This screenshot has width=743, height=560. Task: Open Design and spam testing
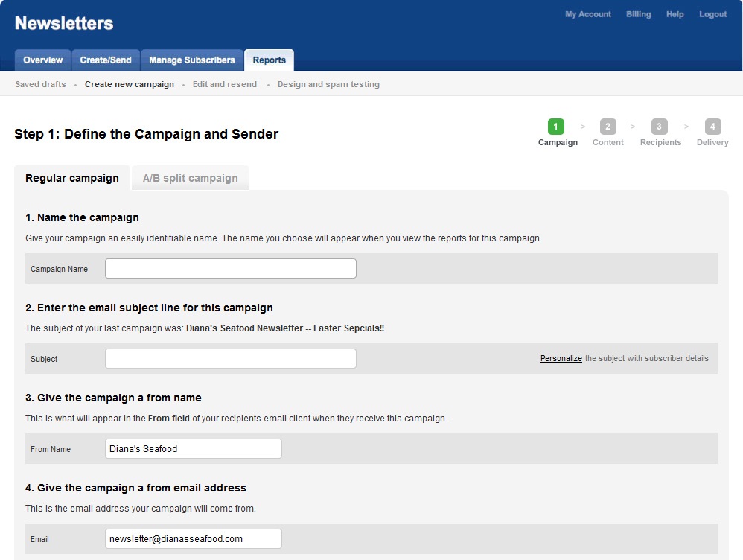point(328,84)
